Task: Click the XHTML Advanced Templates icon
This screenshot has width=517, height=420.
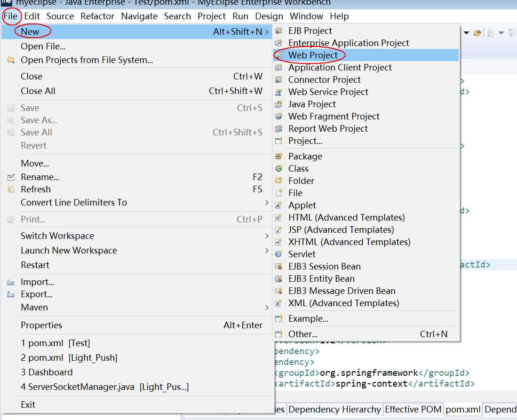Action: click(278, 242)
